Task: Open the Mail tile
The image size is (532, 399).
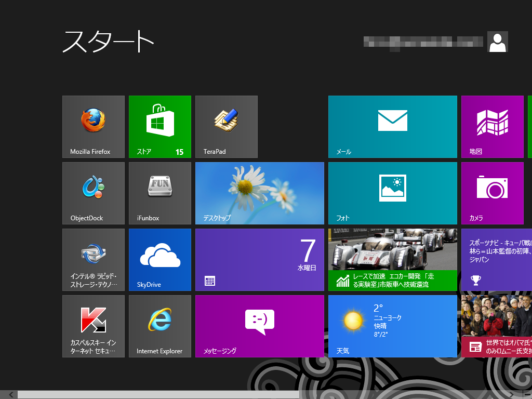Action: coord(393,127)
